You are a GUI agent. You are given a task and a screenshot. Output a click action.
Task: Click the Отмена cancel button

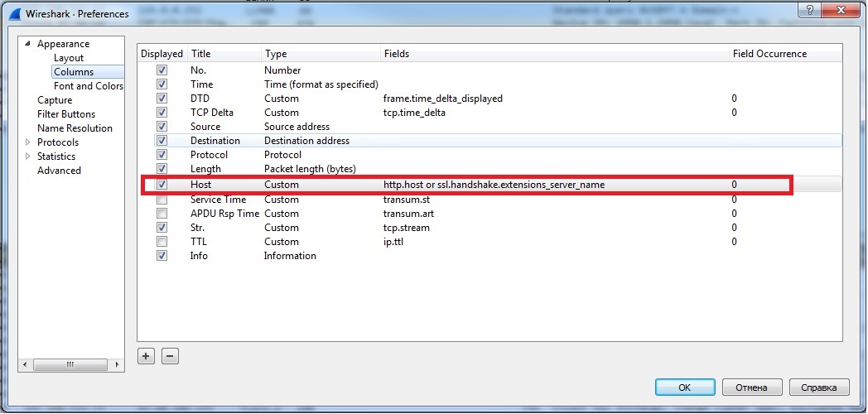pyautogui.click(x=752, y=388)
